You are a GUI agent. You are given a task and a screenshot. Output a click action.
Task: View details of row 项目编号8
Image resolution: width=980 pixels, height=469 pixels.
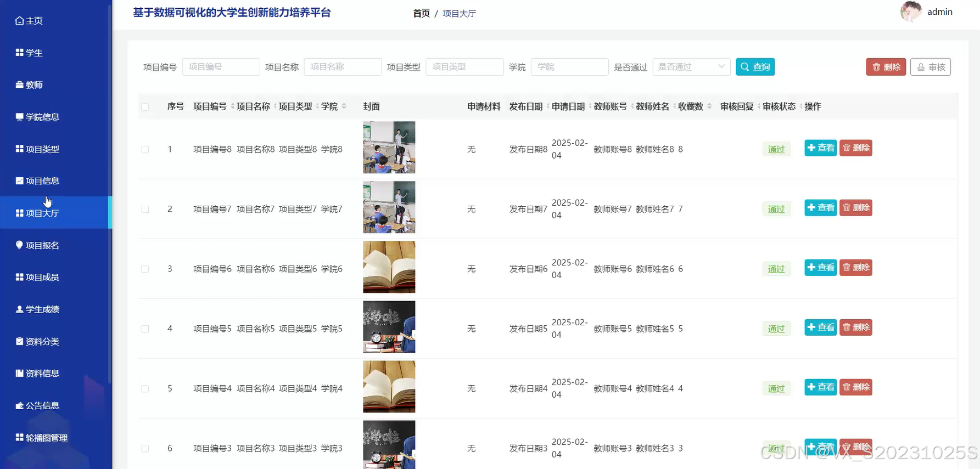[820, 148]
